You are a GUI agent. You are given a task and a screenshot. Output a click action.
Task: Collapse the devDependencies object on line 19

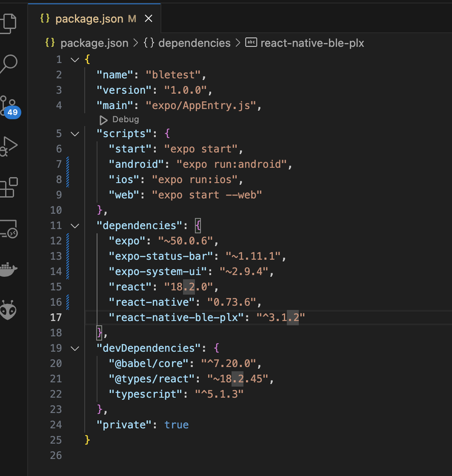click(75, 348)
